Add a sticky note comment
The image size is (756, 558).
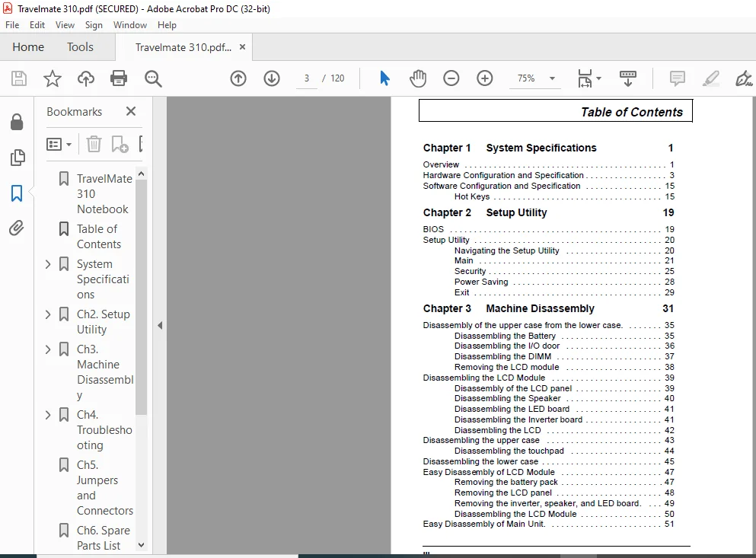click(678, 78)
